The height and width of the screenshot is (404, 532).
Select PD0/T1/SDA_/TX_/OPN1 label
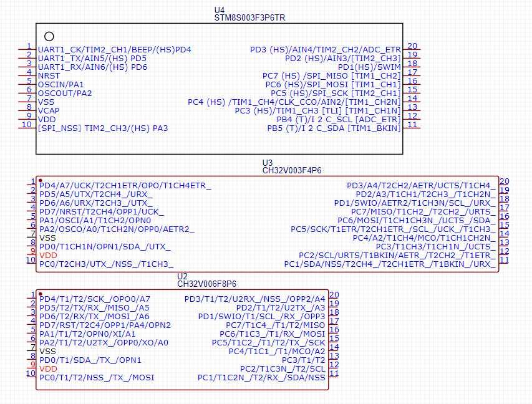90,360
